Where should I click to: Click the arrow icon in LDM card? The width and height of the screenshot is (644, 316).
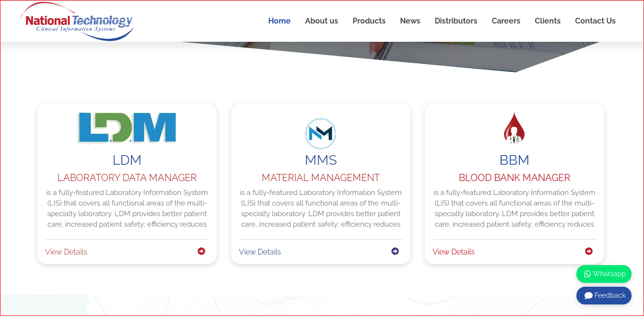(201, 251)
